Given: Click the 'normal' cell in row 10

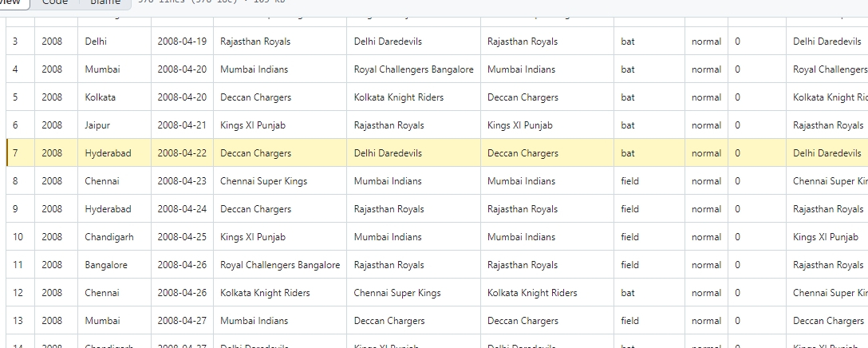Looking at the screenshot, I should coord(706,237).
